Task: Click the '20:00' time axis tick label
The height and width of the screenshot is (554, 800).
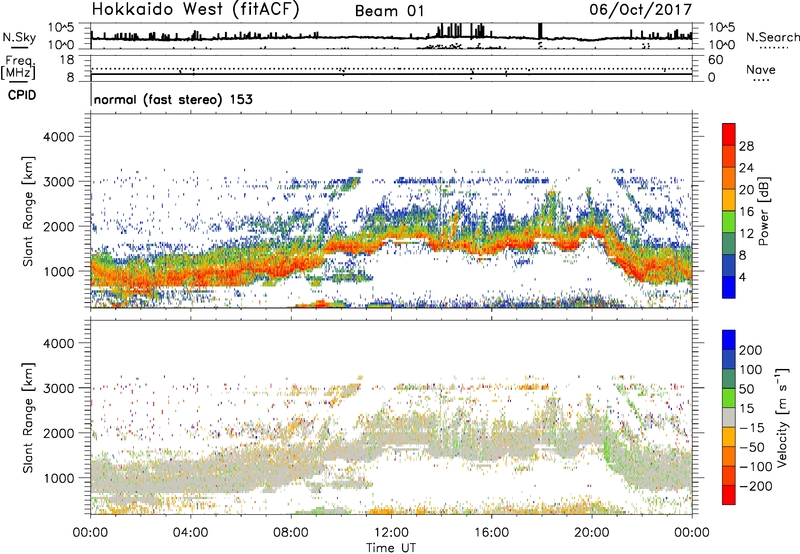Action: pyautogui.click(x=591, y=533)
